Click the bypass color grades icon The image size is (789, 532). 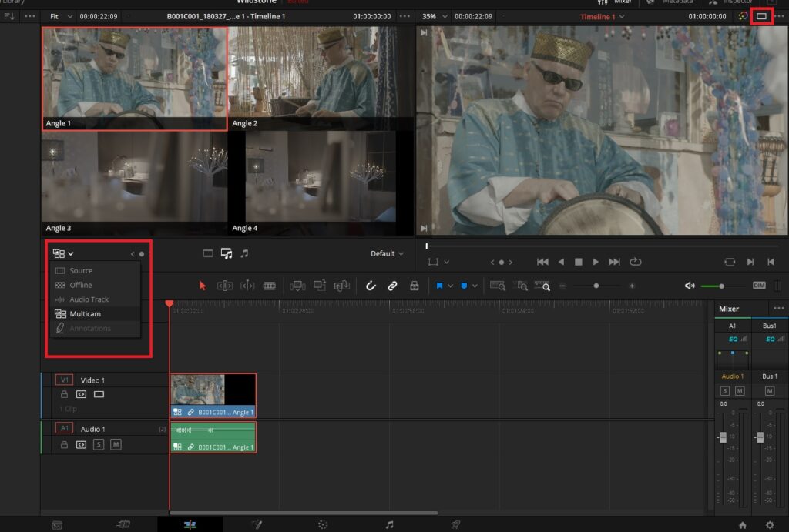coord(743,16)
